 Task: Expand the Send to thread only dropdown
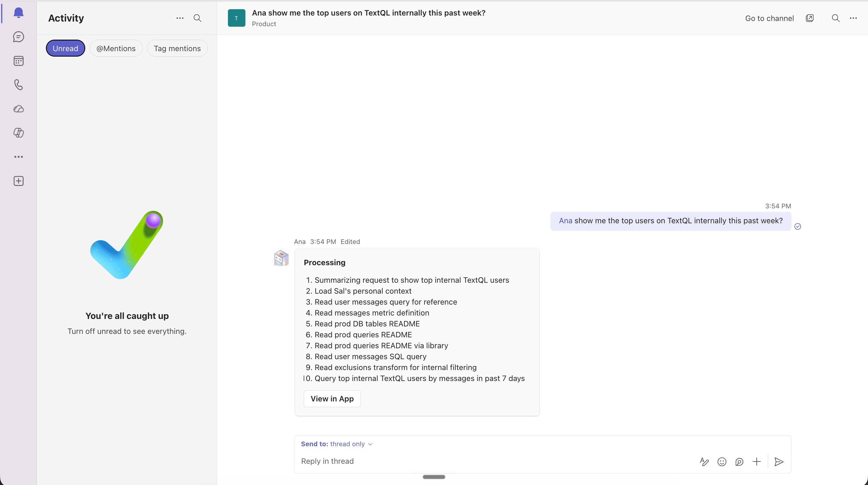[337, 444]
